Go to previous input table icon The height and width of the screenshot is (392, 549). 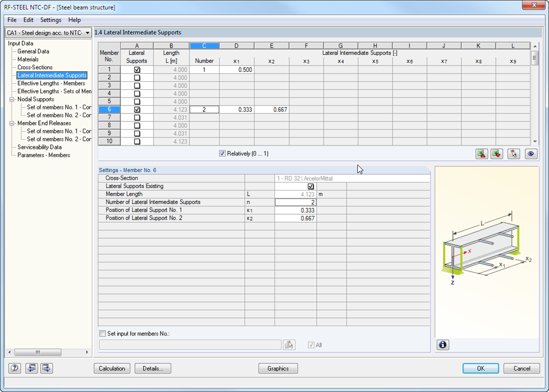(32, 368)
